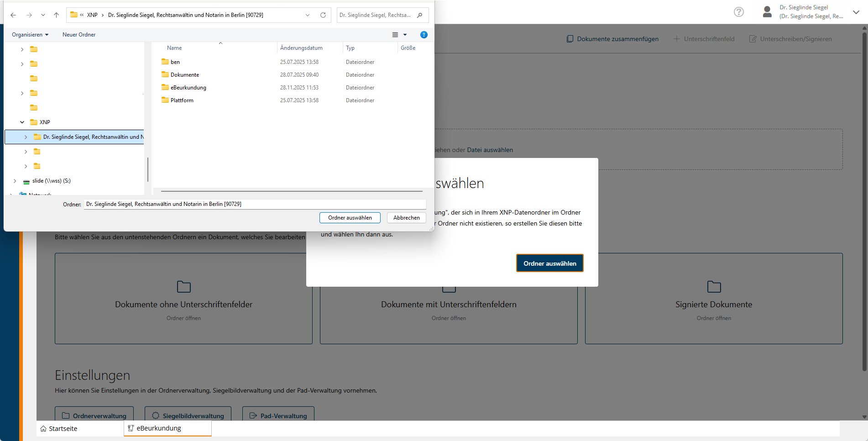868x441 pixels.
Task: Click the help question mark in header
Action: [x=738, y=12]
